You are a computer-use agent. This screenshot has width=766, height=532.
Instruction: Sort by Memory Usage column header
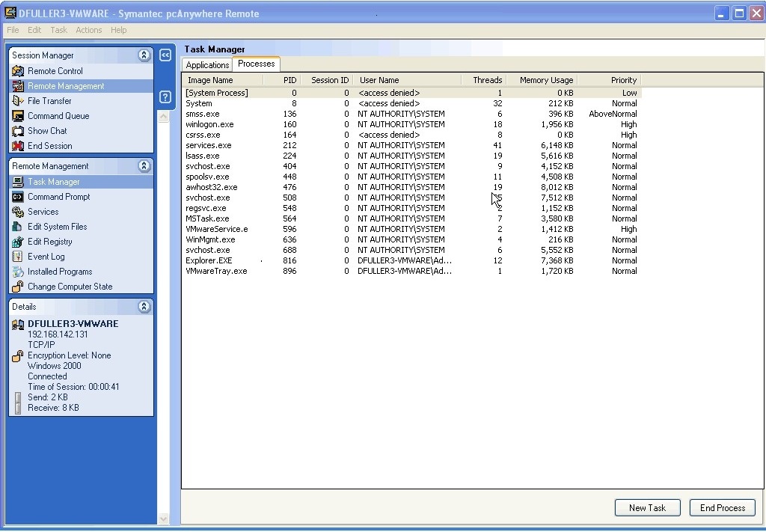[x=542, y=80]
